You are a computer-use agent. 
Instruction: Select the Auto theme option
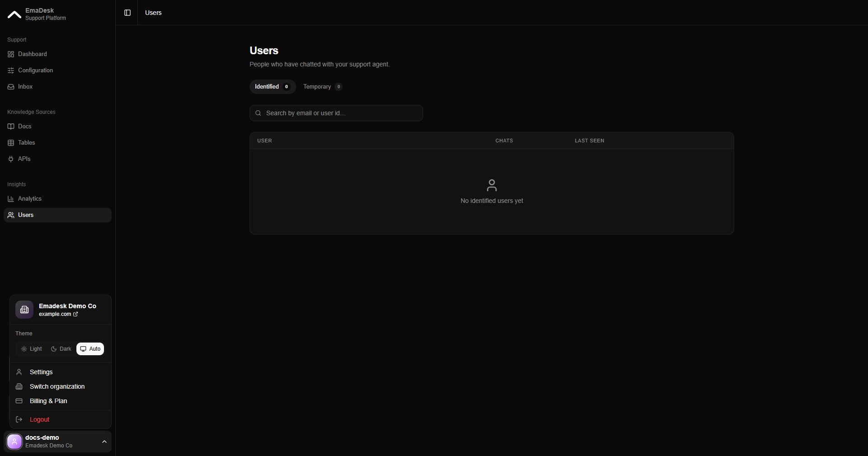coord(90,349)
